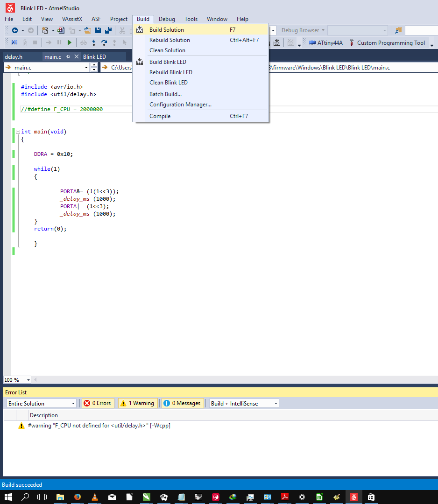The image size is (438, 504).
Task: Open the Edit menu
Action: pos(27,19)
